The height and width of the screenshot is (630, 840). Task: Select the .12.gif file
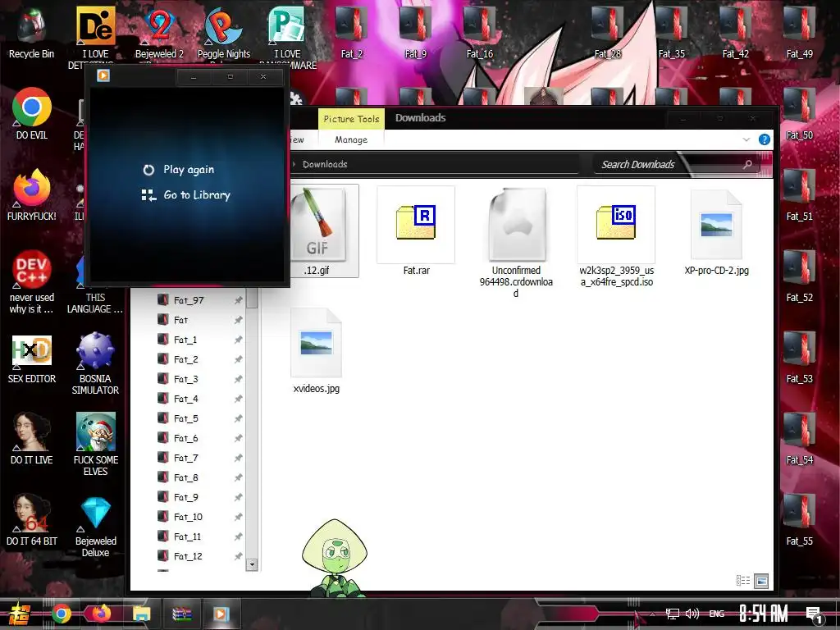[319, 231]
